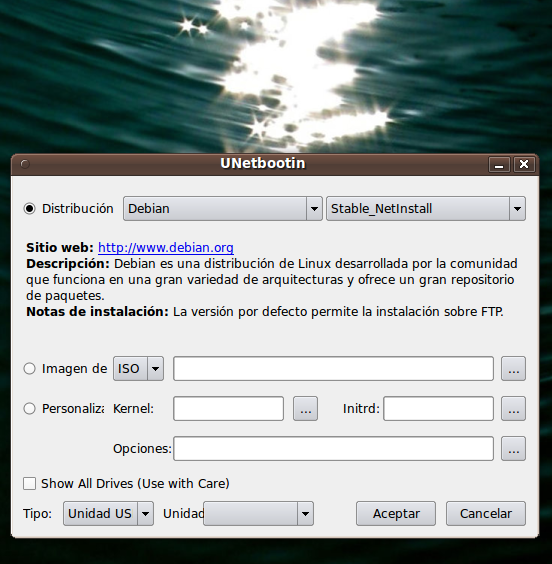Open the http://www.debian.org link
Screen dimensions: 552x564
pos(166,248)
